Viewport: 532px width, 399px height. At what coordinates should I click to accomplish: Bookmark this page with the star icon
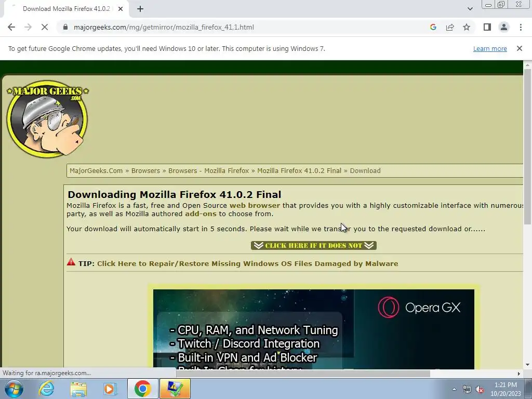[467, 27]
